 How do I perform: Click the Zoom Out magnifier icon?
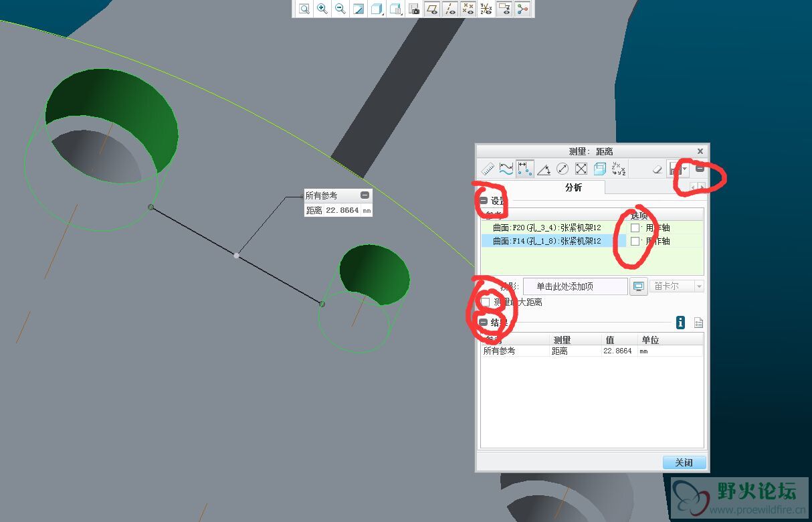(340, 9)
